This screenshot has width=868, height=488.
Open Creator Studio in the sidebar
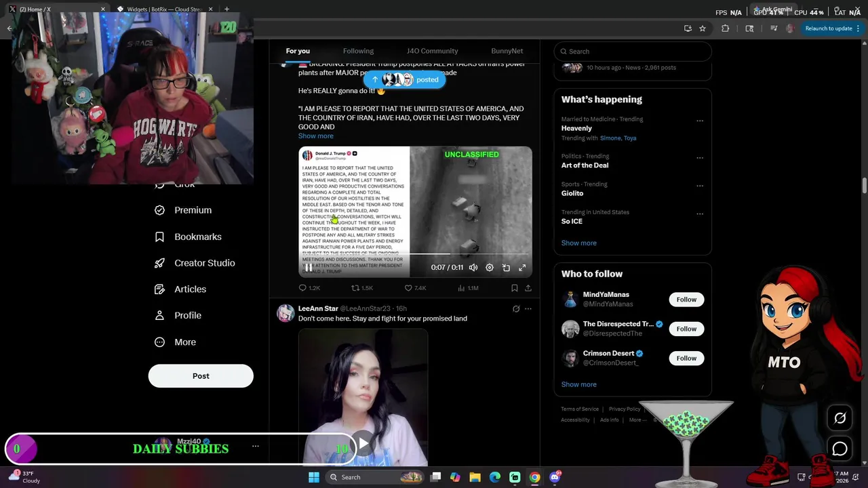(195, 263)
